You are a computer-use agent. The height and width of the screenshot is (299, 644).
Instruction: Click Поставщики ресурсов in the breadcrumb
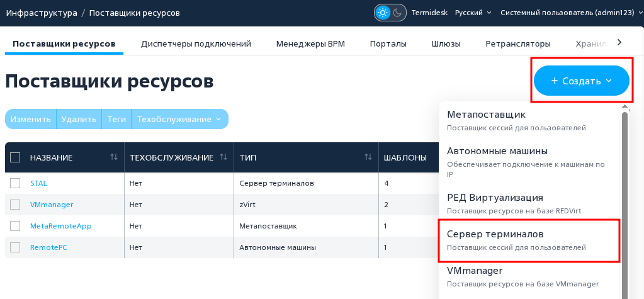134,13
